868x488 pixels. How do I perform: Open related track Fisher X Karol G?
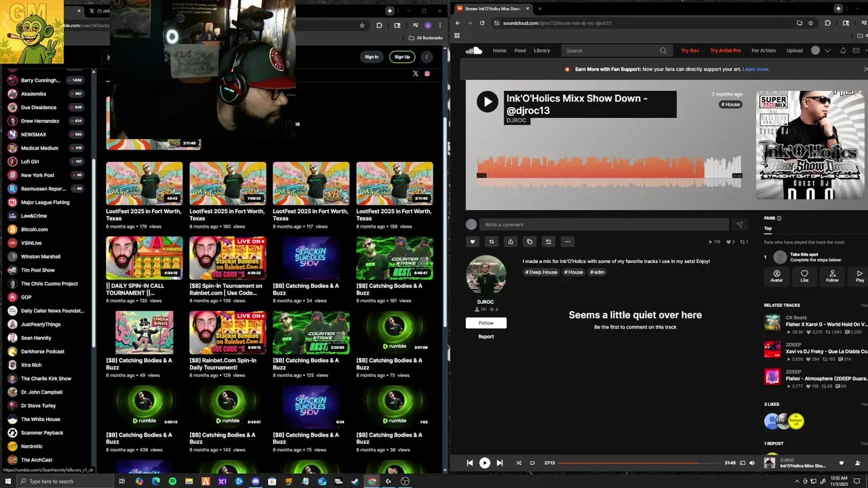point(826,325)
